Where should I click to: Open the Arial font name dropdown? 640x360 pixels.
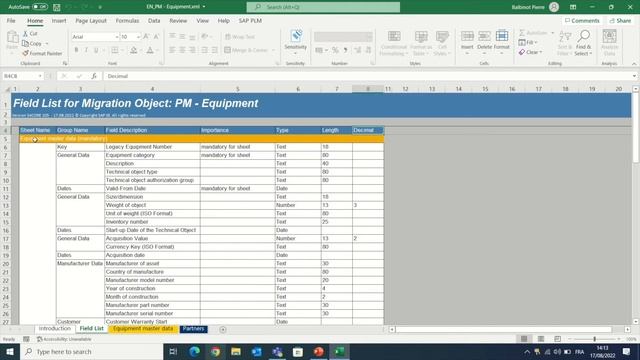[116, 37]
